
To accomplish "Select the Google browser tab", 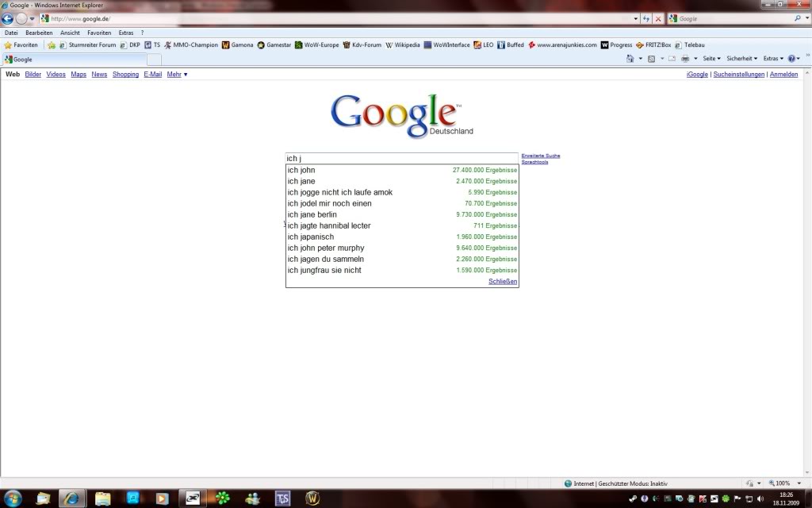I will point(74,60).
